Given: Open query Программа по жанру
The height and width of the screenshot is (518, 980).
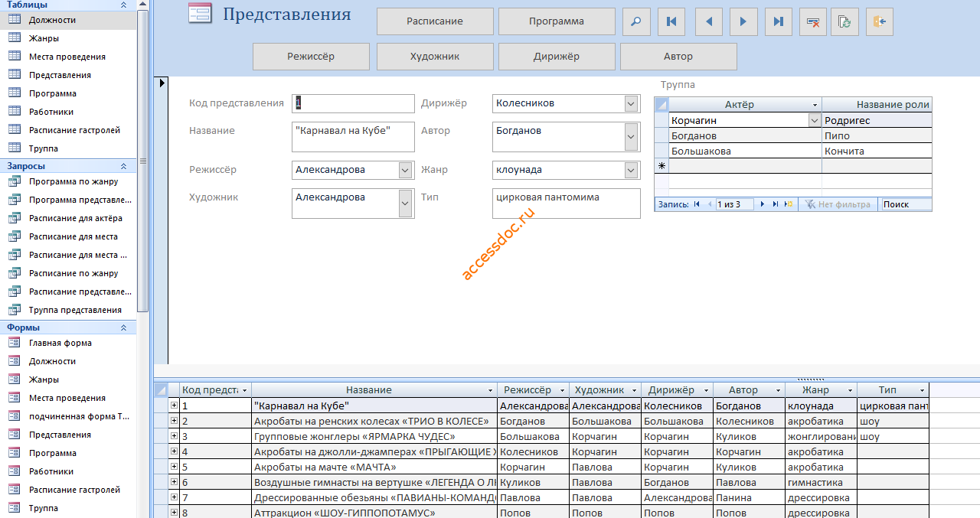Looking at the screenshot, I should tap(68, 181).
